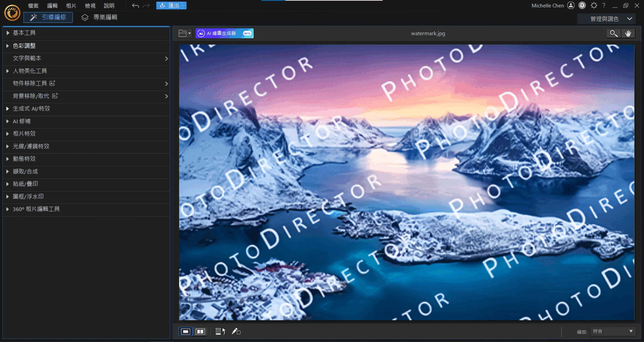Image resolution: width=644 pixels, height=342 pixels.
Task: Click the brush edit icon below the photo
Action: pos(236,332)
